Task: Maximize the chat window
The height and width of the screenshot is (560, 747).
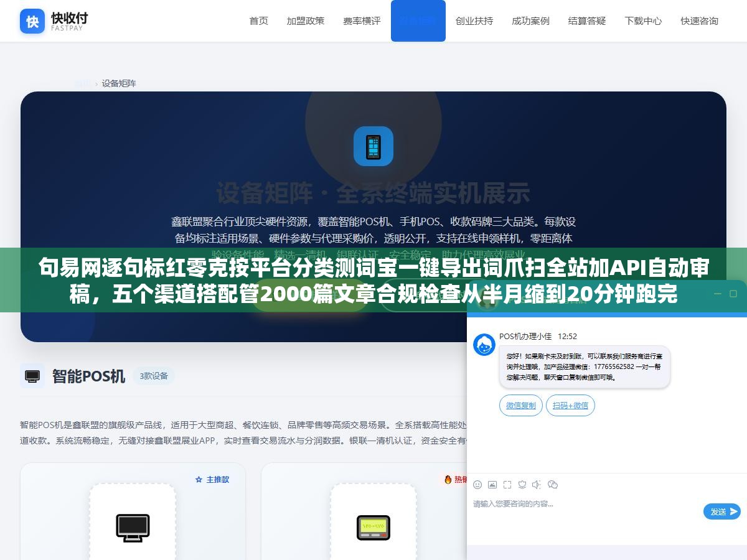Action: click(734, 294)
